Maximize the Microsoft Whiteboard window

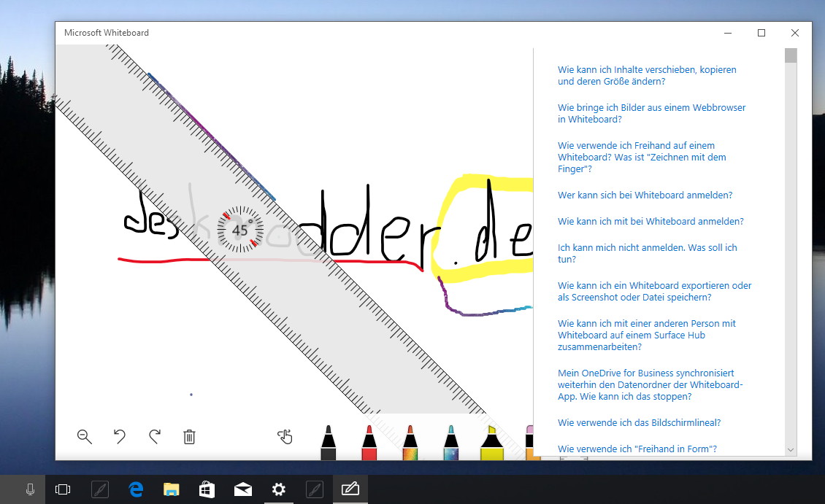pyautogui.click(x=761, y=33)
